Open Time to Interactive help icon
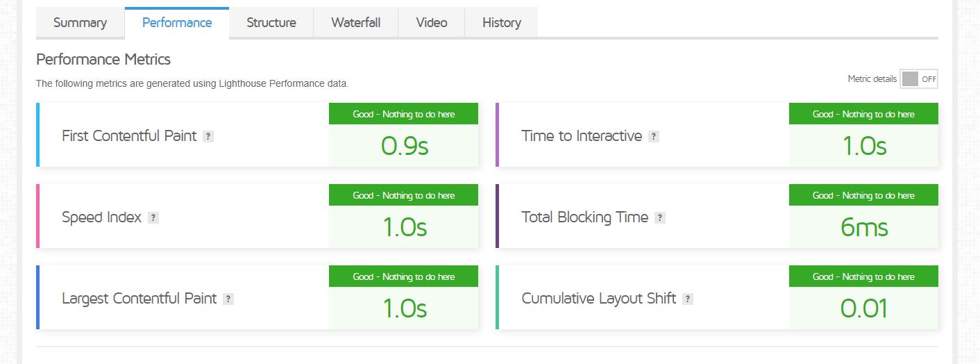The height and width of the screenshot is (364, 980). (653, 137)
